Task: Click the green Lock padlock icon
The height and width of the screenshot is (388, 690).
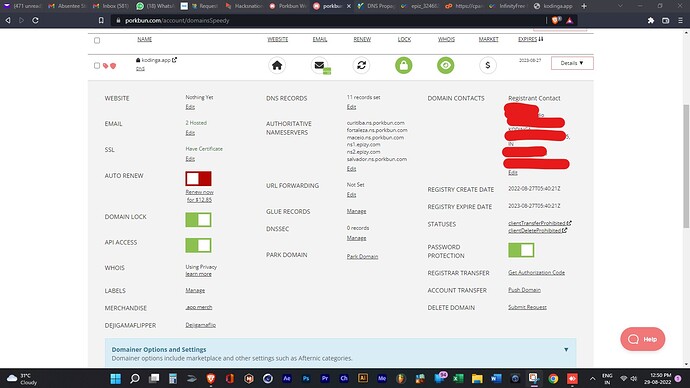Action: click(x=404, y=66)
